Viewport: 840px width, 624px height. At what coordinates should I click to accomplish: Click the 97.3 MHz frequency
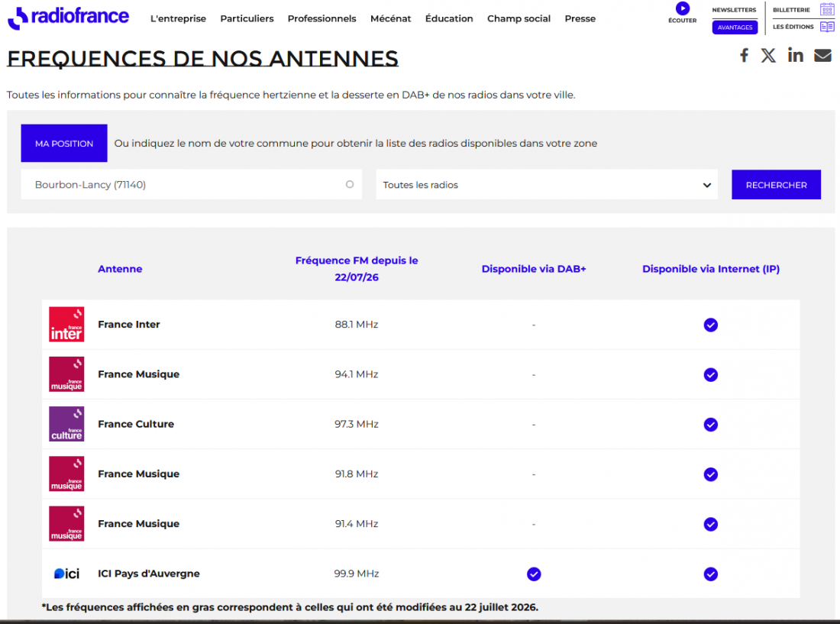coord(357,424)
